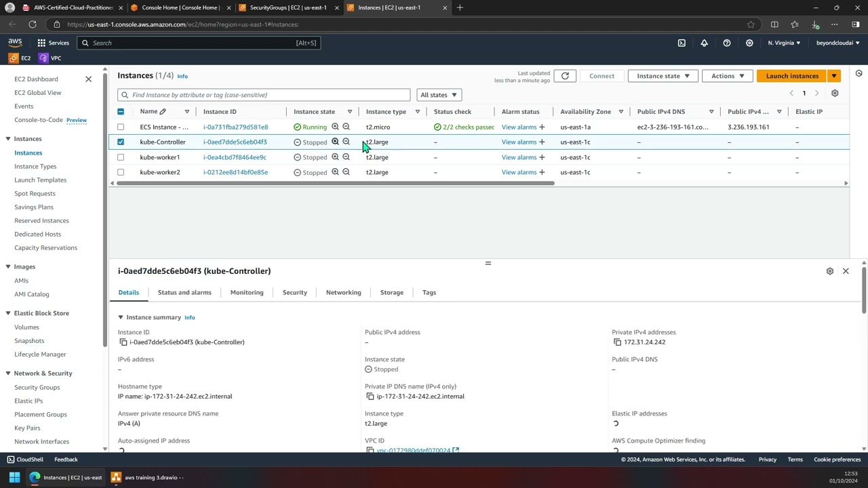Select the ECS Instance row checkbox
The height and width of the screenshot is (488, 868).
tap(121, 127)
